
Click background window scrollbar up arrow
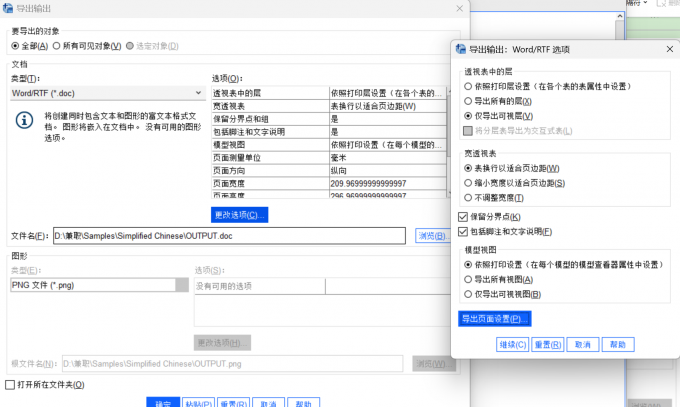coord(620,16)
